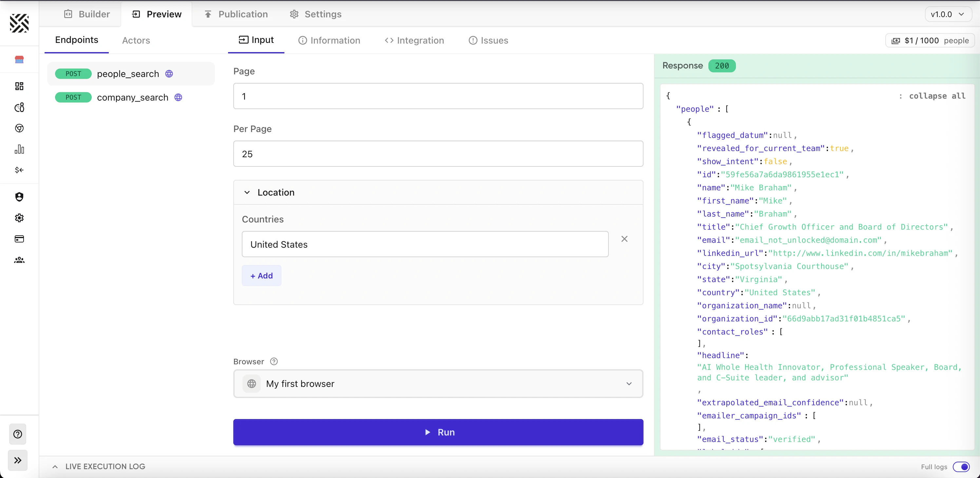Open the Integration tab
Image resolution: width=980 pixels, height=478 pixels.
click(414, 40)
